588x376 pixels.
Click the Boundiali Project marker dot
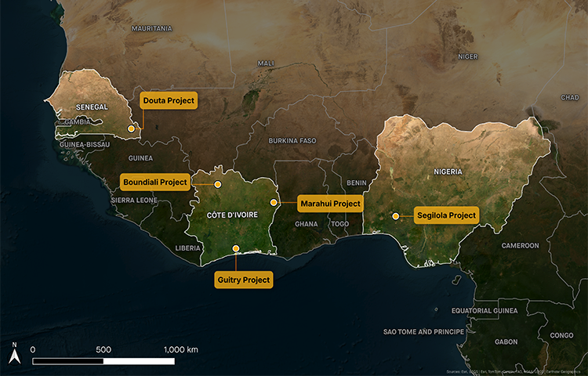pyautogui.click(x=218, y=184)
